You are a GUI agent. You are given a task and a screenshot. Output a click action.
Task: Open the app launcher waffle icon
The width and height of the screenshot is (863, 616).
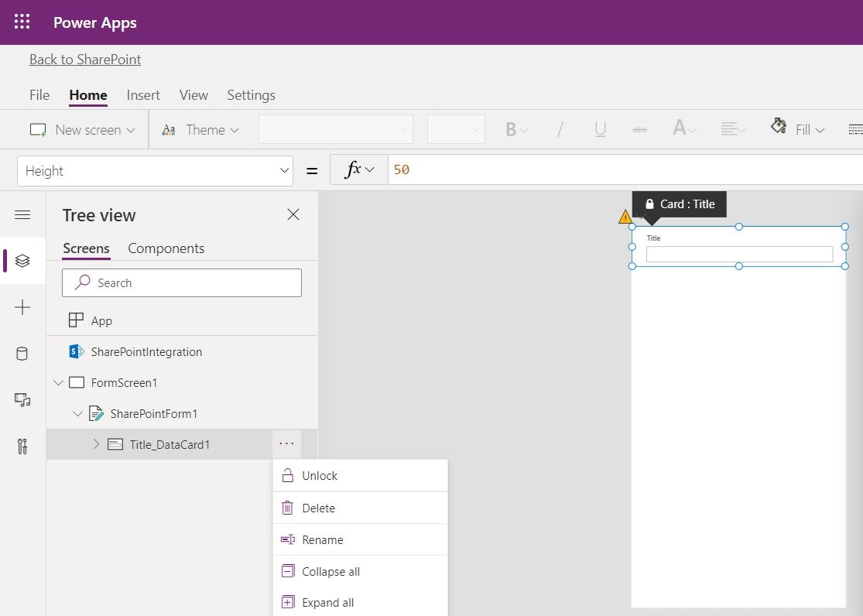22,22
